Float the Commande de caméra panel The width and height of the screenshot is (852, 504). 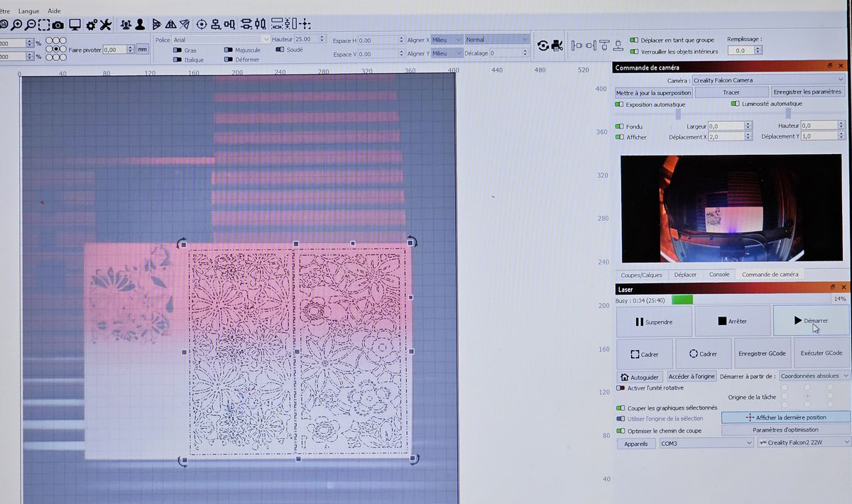click(x=830, y=65)
